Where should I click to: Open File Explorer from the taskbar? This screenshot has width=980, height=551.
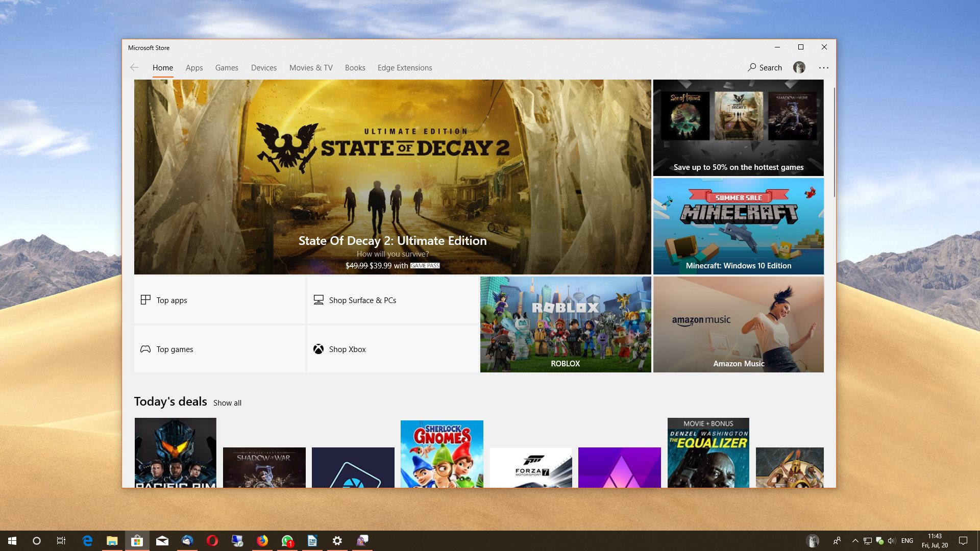point(112,541)
